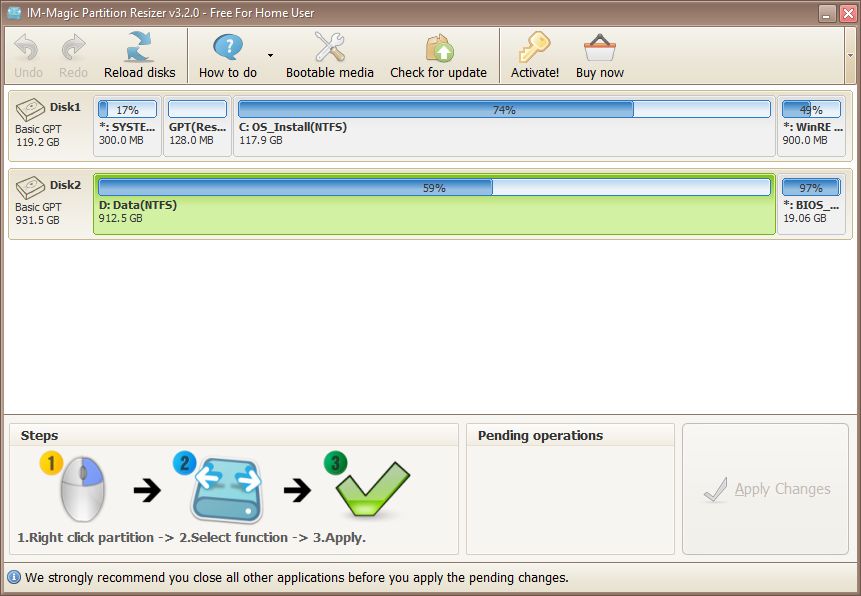The width and height of the screenshot is (861, 596).
Task: Click the Activate! key icon
Action: pos(534,47)
